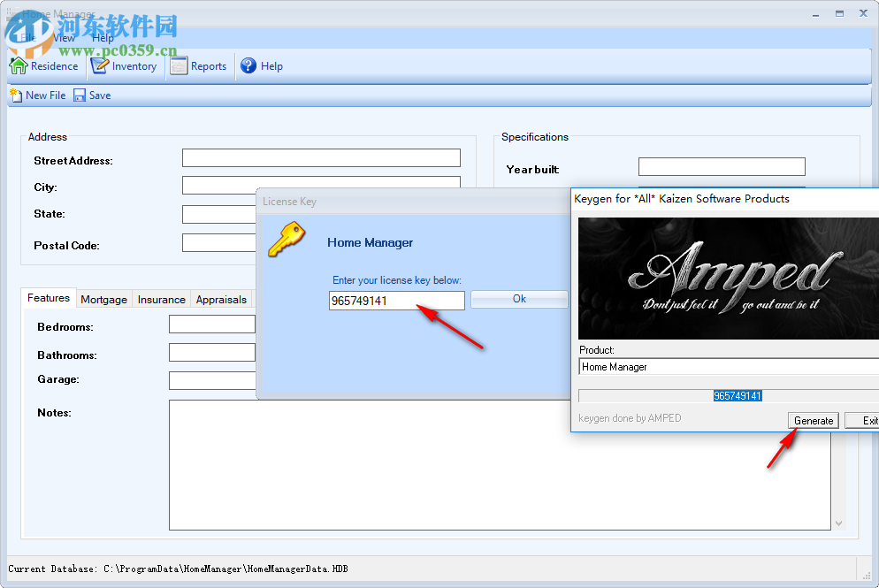
Task: Click the yellow key icon in License Key dialog
Action: click(x=287, y=239)
